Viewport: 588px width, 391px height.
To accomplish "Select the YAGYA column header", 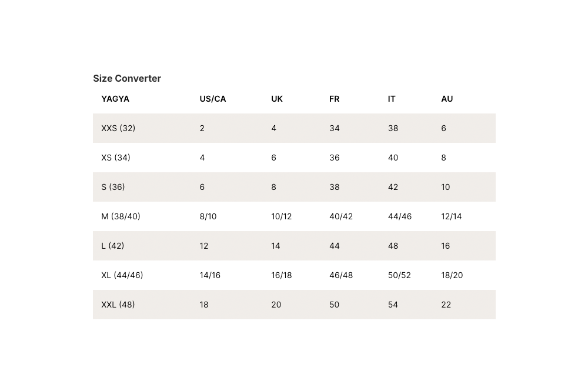I will [x=115, y=99].
